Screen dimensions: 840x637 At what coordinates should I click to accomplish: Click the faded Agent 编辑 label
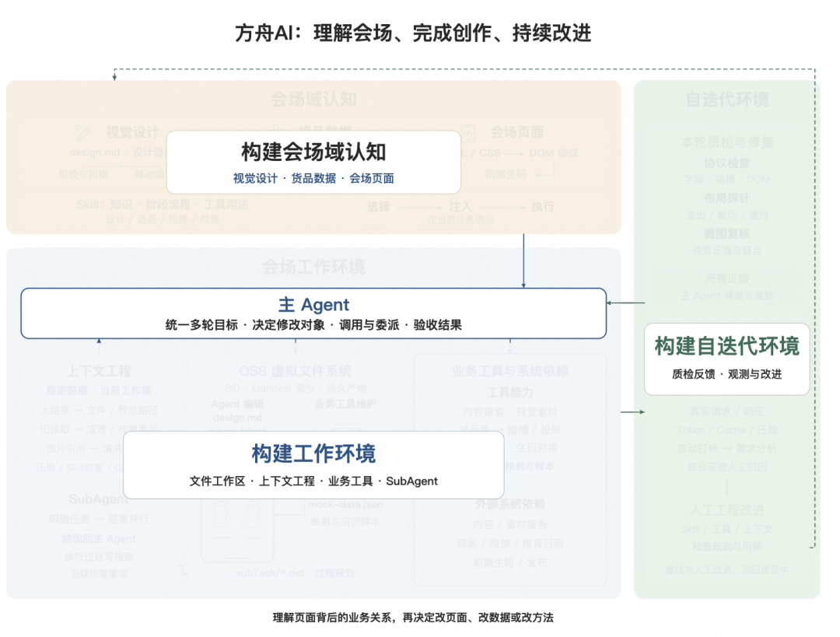pyautogui.click(x=237, y=404)
